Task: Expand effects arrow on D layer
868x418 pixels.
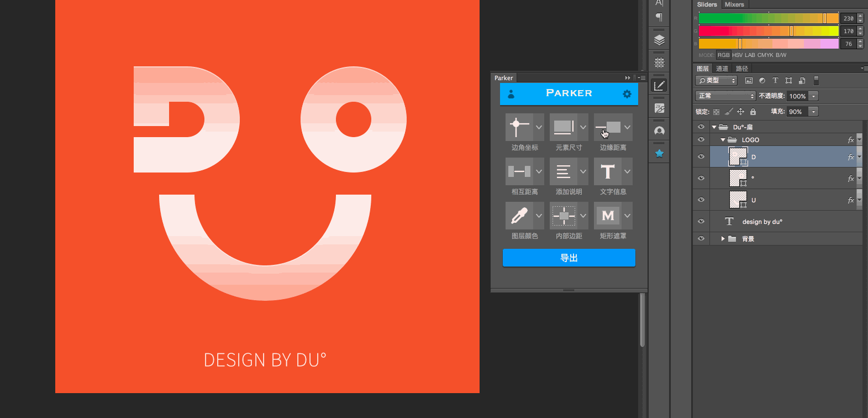Action: (859, 157)
